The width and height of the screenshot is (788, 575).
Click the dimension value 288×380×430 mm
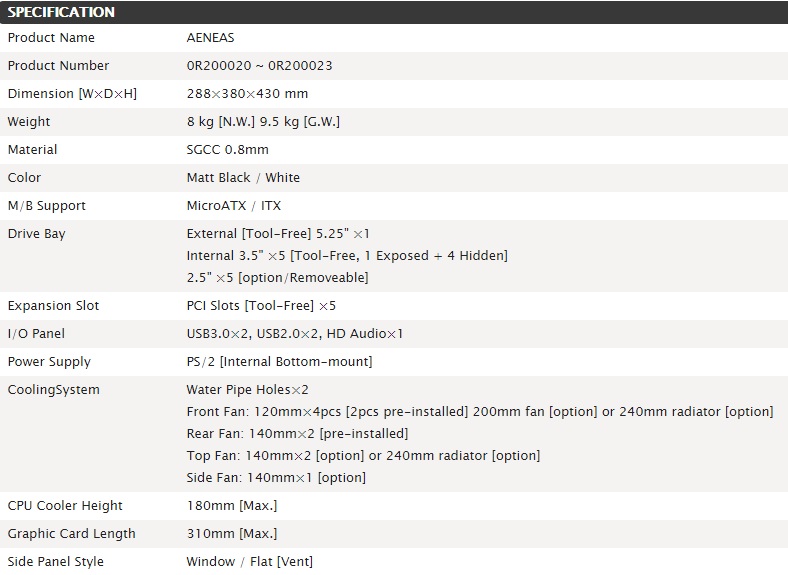point(247,94)
